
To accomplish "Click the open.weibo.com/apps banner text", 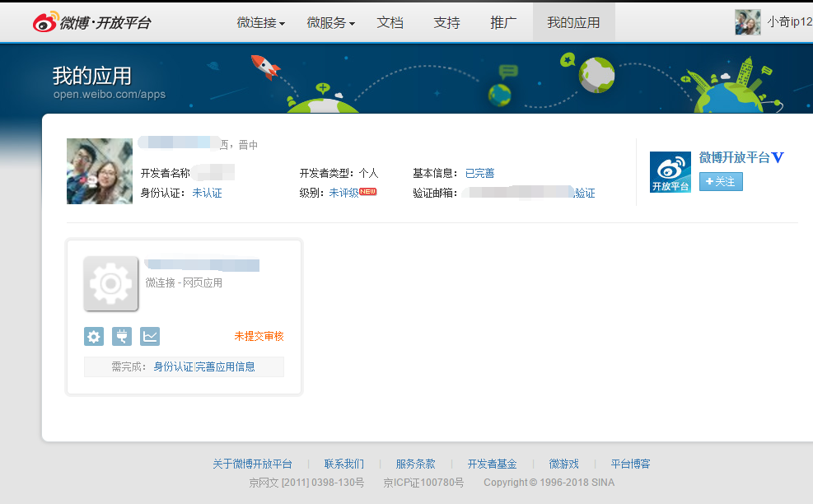I will pyautogui.click(x=110, y=95).
